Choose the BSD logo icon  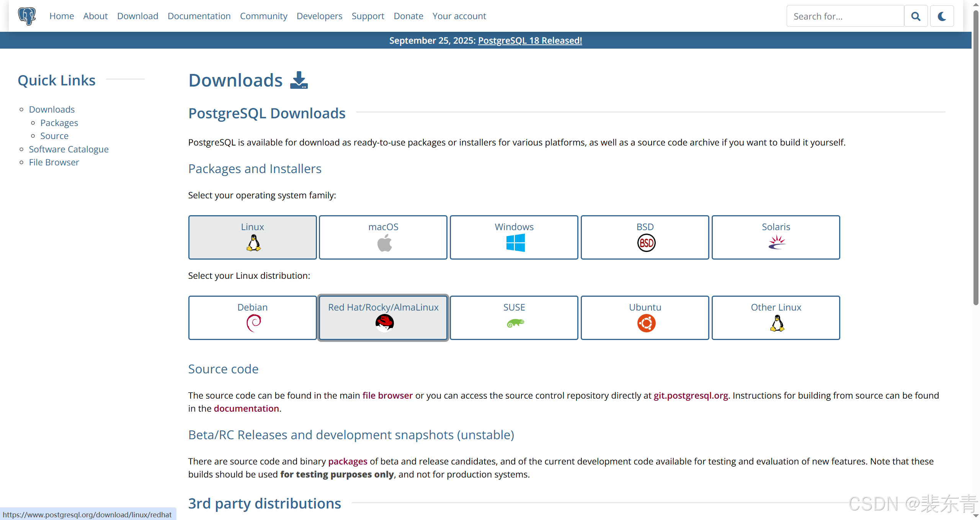click(646, 243)
